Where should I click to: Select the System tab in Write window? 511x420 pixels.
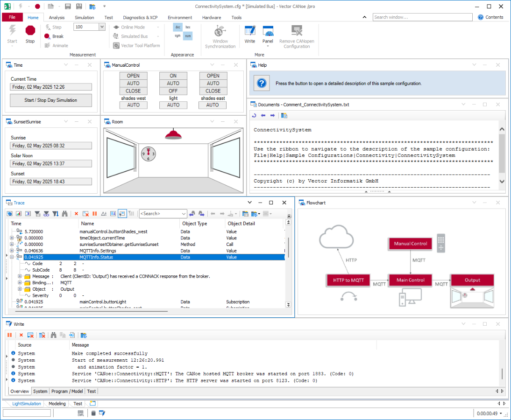(40, 392)
